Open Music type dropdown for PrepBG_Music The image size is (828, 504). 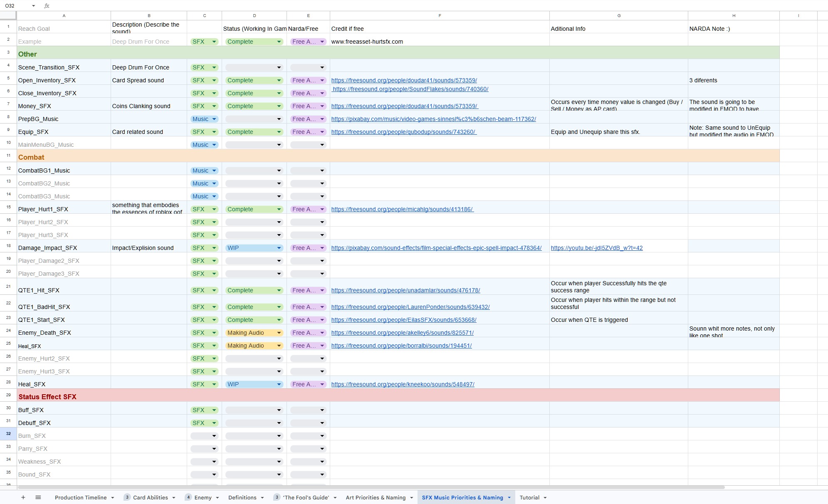point(204,119)
